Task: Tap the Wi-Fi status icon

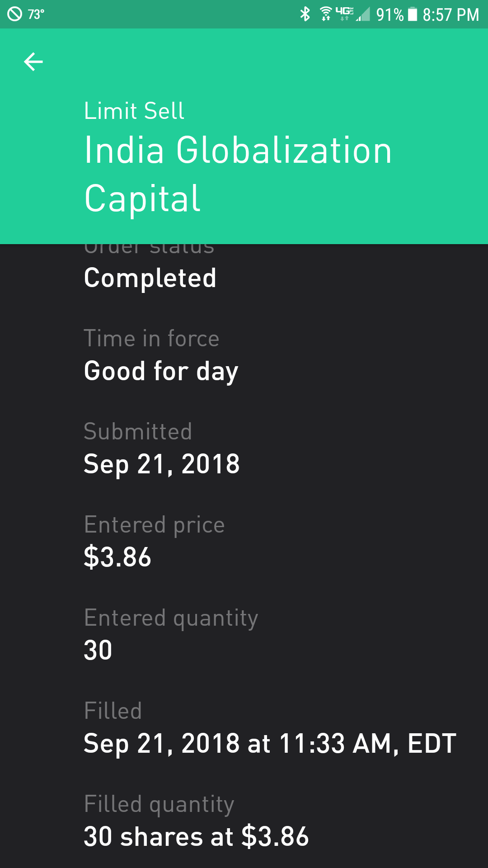Action: 325,14
